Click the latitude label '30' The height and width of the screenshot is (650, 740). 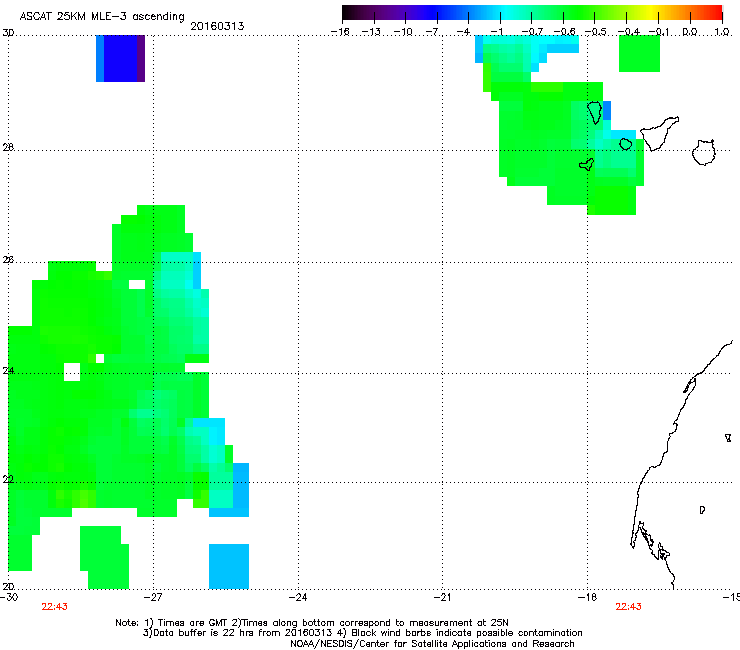tap(8, 33)
